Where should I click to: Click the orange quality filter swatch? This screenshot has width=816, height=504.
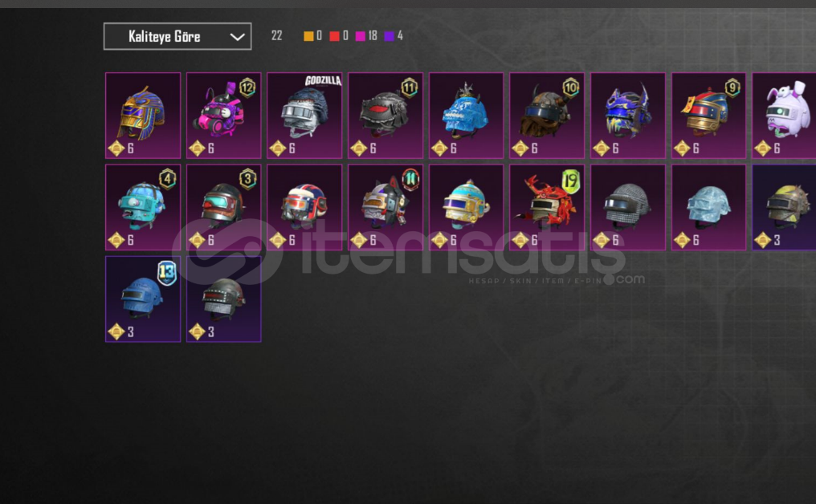click(x=308, y=36)
